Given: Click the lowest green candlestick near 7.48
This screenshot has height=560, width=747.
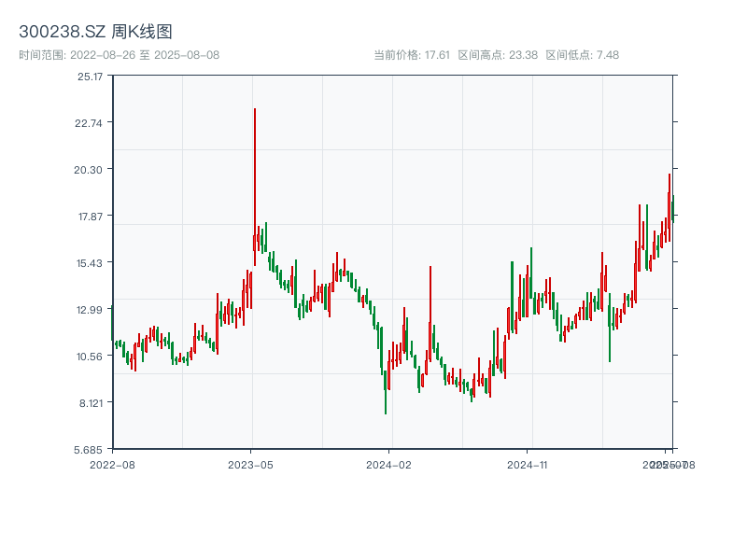Looking at the screenshot, I should pos(386,392).
